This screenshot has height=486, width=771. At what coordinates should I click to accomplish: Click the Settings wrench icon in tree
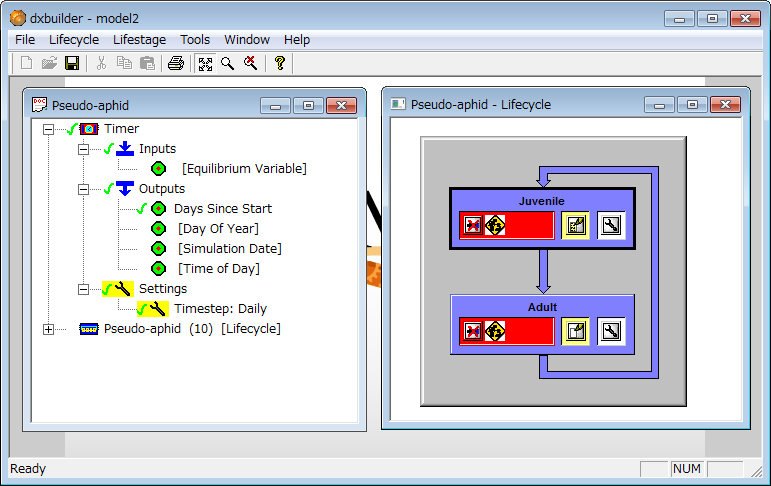tap(122, 289)
